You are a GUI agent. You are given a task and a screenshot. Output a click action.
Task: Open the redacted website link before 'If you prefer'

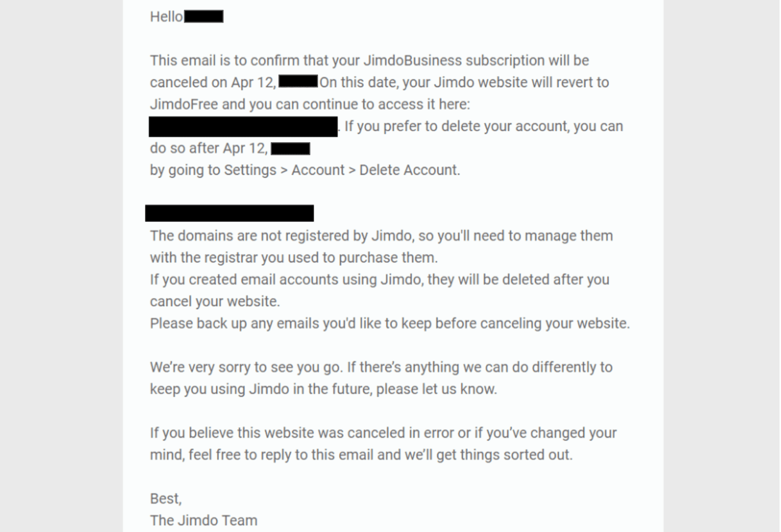243,126
